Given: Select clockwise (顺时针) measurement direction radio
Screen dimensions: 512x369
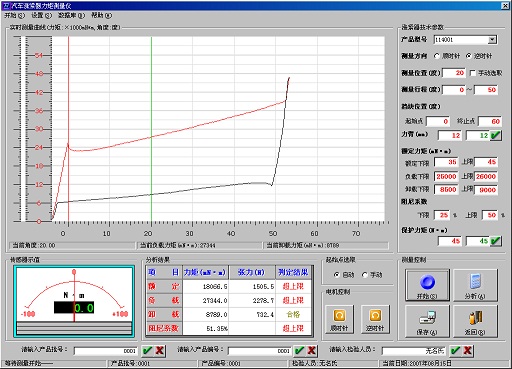Looking at the screenshot, I should pos(437,56).
